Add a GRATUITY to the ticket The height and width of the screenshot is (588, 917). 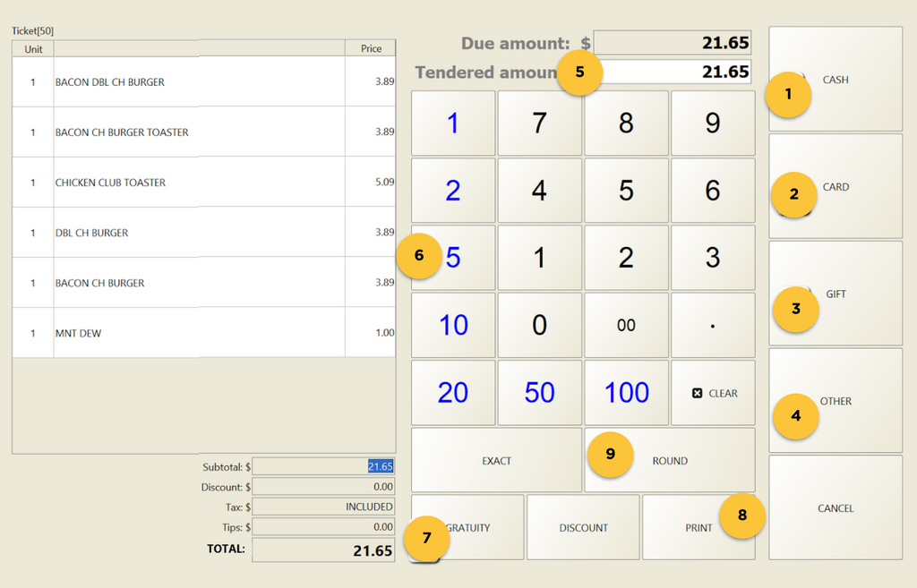466,527
